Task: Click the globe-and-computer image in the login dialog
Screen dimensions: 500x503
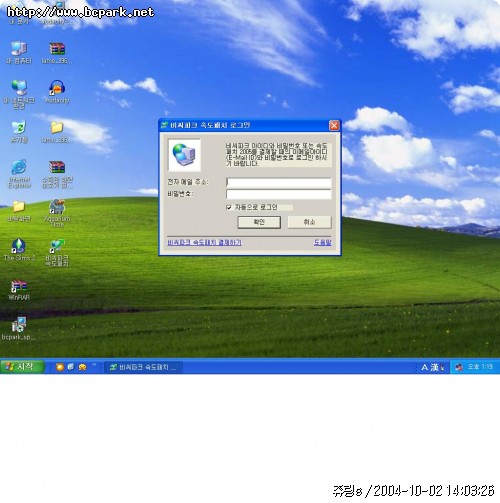Action: [184, 155]
